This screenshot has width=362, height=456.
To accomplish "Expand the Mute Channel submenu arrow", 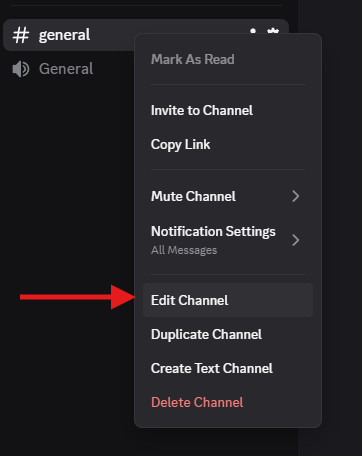I will click(295, 196).
